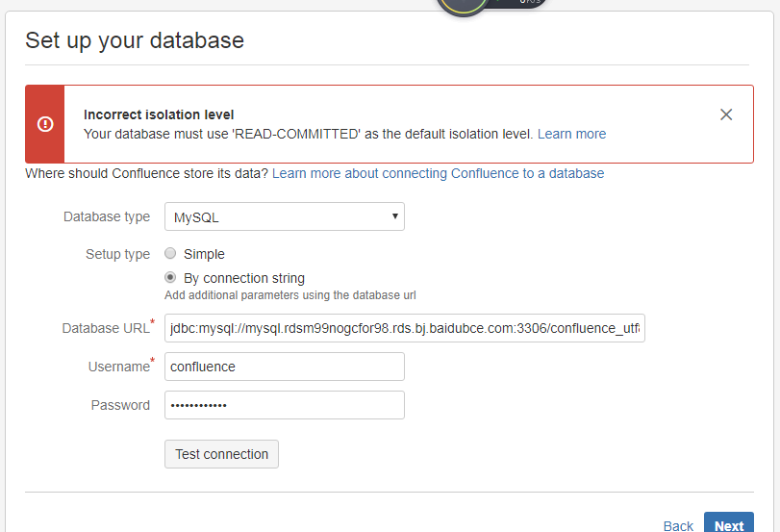
Task: Open the Learn more link in the error banner
Action: click(571, 134)
